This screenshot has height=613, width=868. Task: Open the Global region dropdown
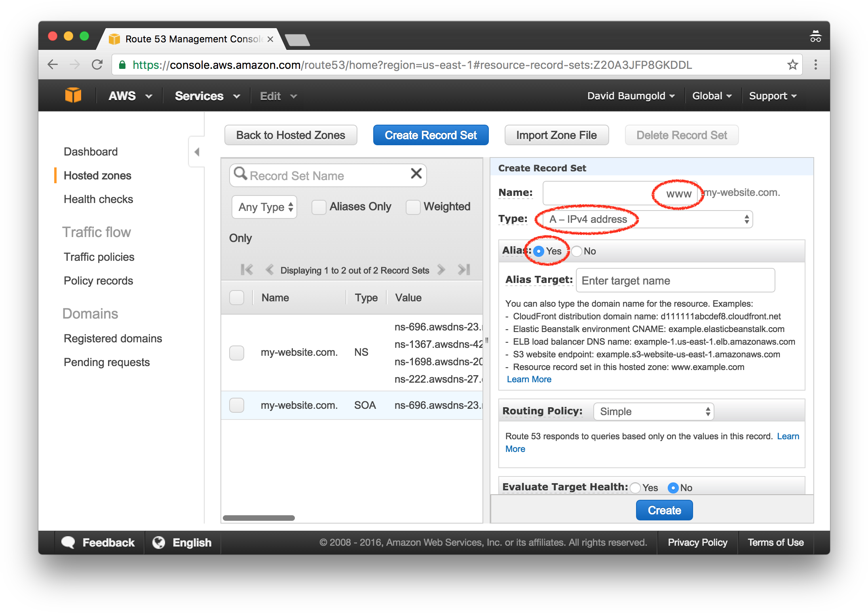pos(712,96)
